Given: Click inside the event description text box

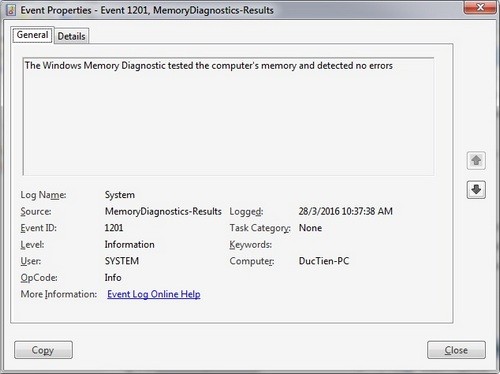Looking at the screenshot, I should pos(228,116).
